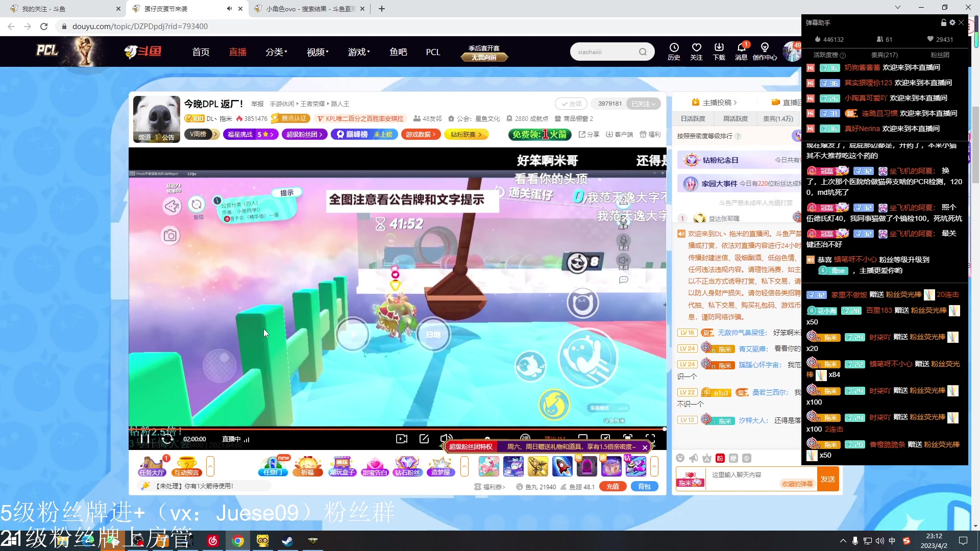Close the 超级粉丝团特权 notice banner
The width and height of the screenshot is (980, 551).
coord(645,447)
